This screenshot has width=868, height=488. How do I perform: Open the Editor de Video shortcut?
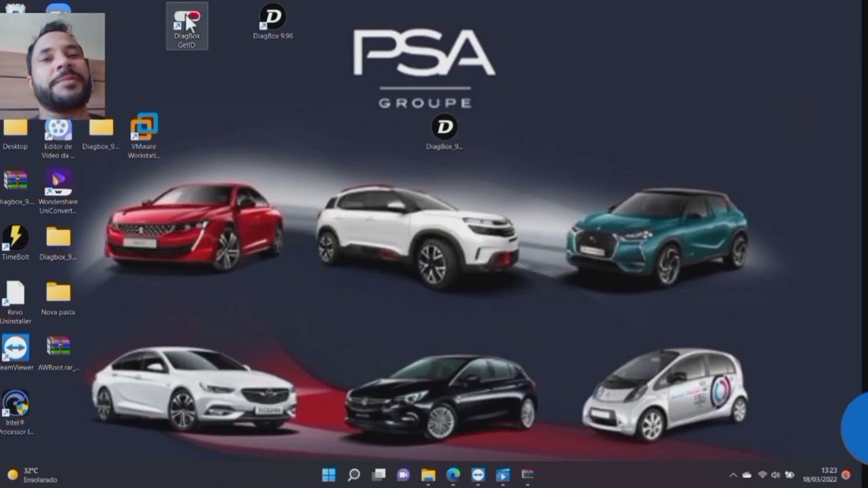tap(58, 138)
